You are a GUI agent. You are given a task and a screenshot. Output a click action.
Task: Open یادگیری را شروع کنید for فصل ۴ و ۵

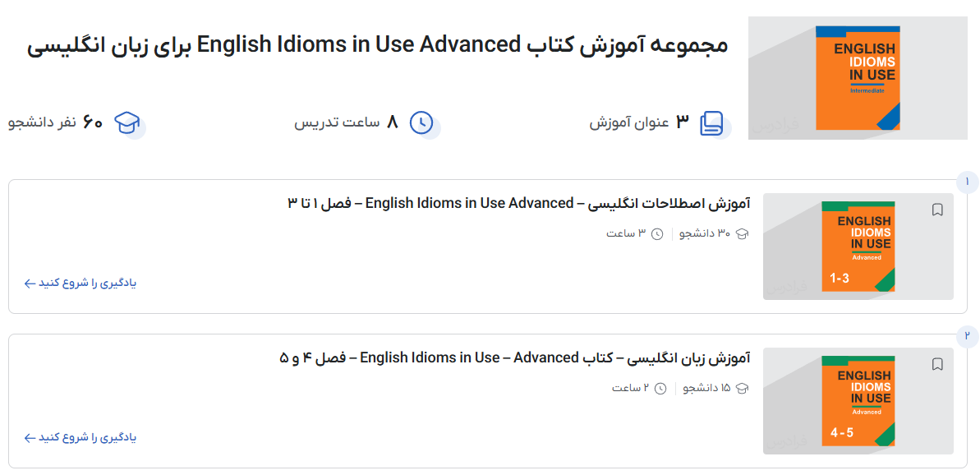click(82, 437)
